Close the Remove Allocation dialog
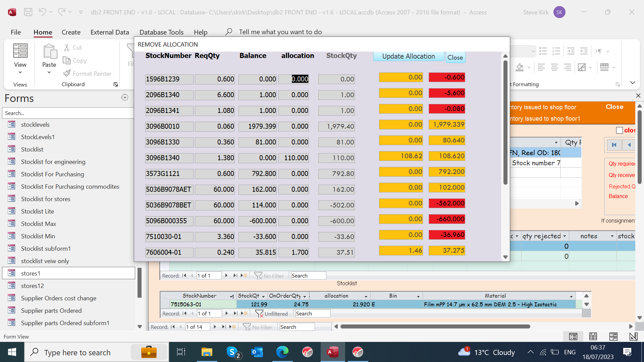 coord(455,57)
